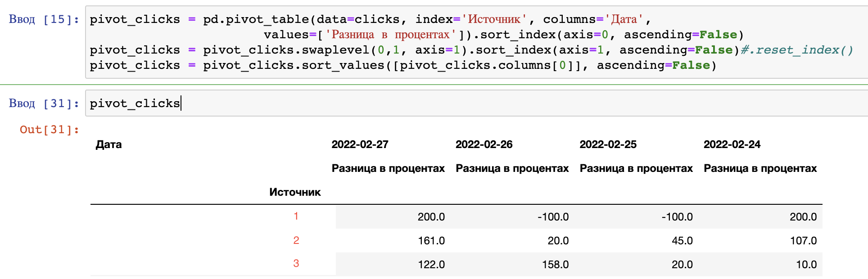Click the sort_values call in the code
This screenshot has width=868, height=279.
click(x=343, y=65)
